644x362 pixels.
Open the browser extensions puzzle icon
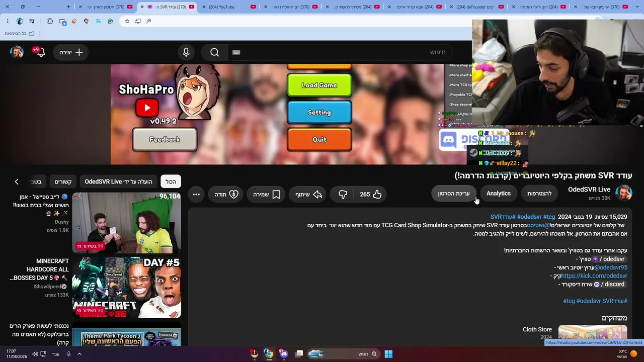tap(50, 21)
